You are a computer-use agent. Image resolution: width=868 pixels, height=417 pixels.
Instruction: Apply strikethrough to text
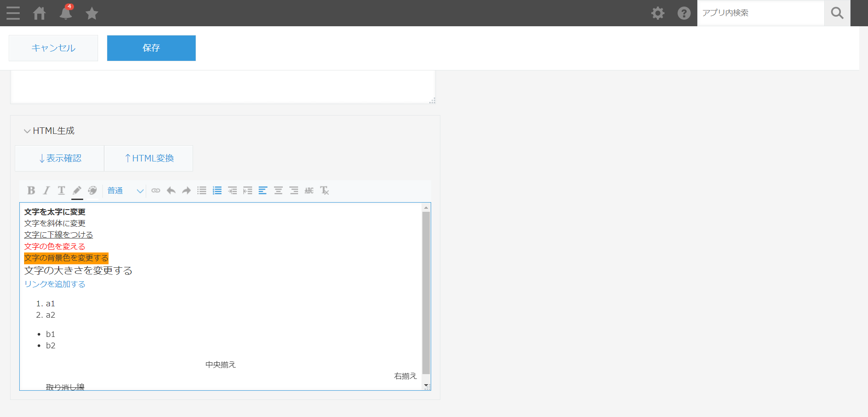309,190
